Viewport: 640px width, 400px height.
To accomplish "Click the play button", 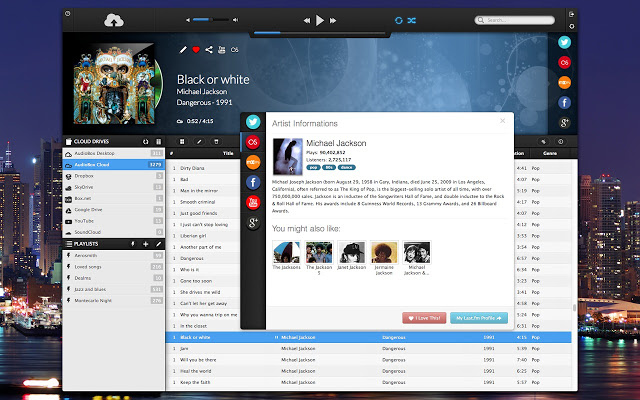I will point(320,20).
